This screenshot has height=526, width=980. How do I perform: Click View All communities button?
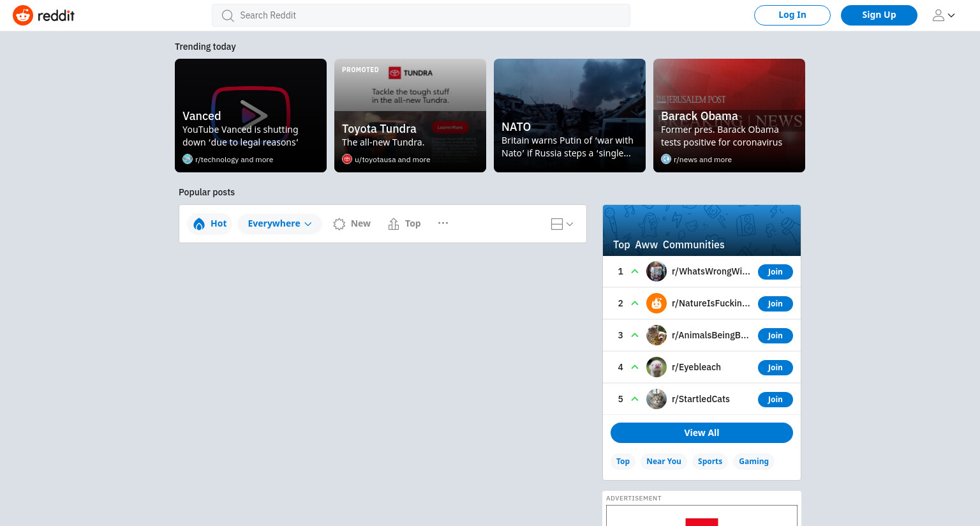coord(702,433)
